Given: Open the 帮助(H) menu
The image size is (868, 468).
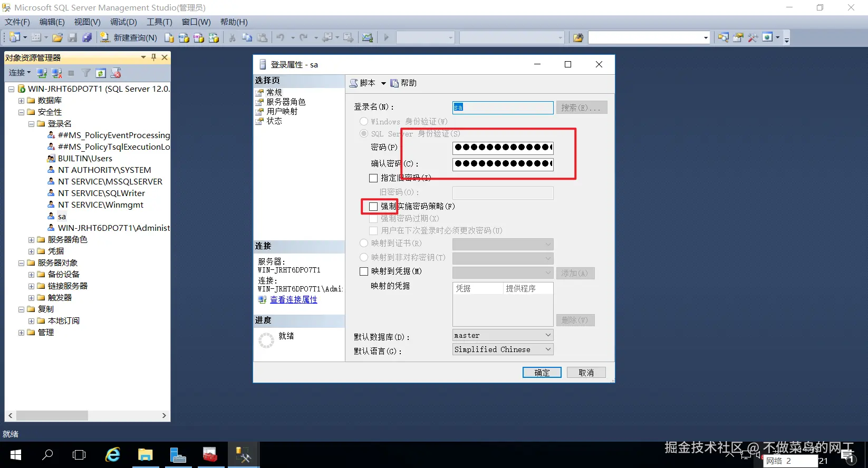Looking at the screenshot, I should click(234, 22).
